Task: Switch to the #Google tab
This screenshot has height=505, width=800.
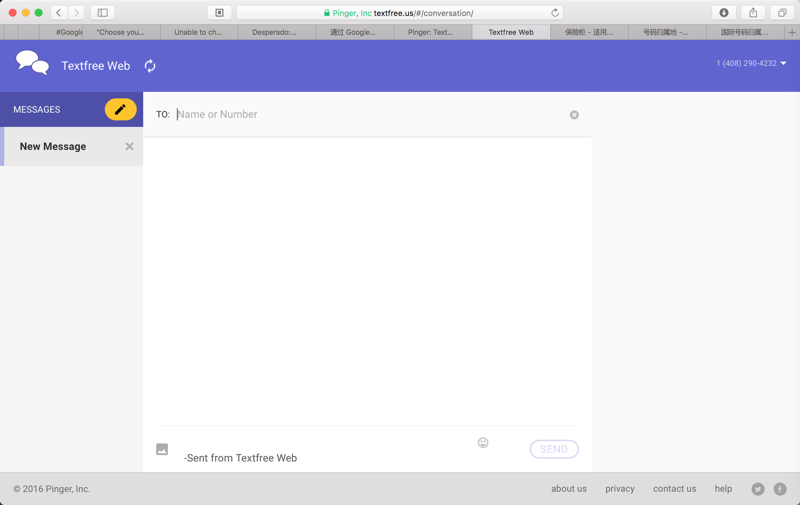Action: point(61,32)
